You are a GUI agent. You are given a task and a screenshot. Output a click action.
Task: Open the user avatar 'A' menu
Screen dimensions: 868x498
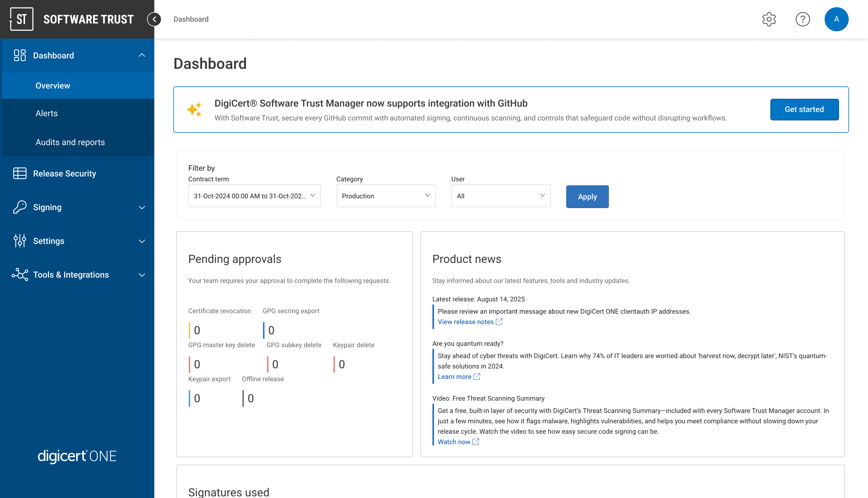836,19
